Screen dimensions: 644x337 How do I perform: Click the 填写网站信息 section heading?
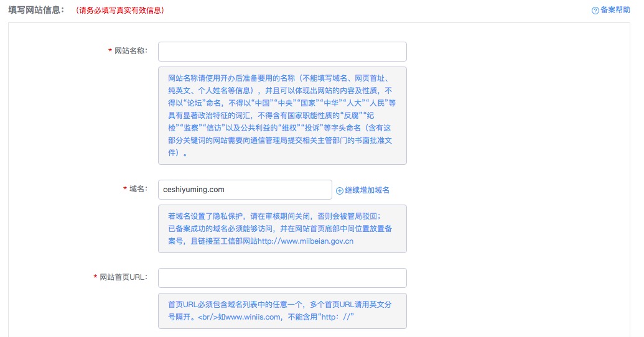36,11
